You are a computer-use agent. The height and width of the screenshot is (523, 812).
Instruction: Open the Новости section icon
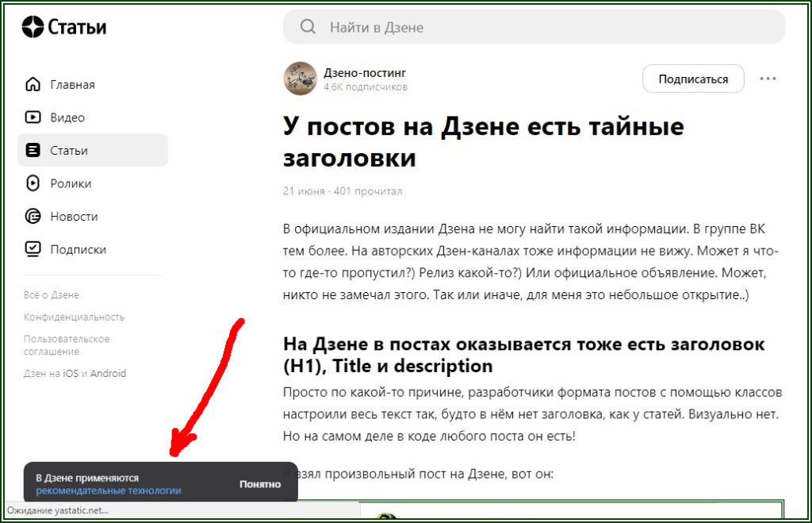coord(33,216)
